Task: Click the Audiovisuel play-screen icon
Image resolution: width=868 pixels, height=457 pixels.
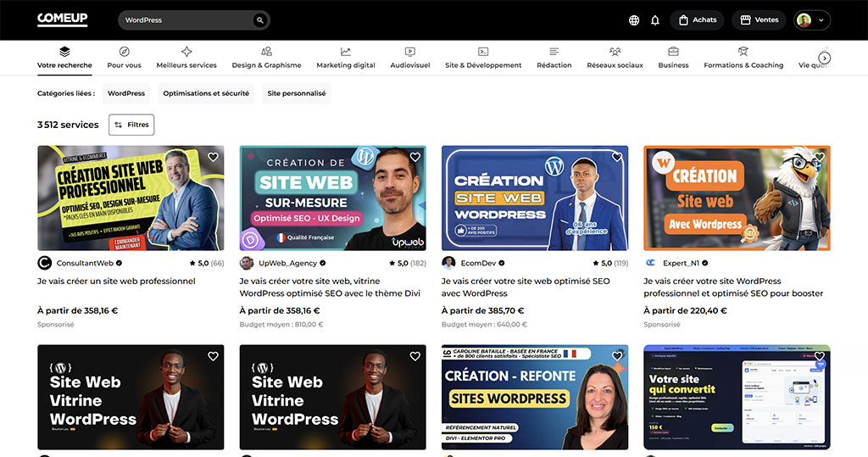Action: point(410,52)
